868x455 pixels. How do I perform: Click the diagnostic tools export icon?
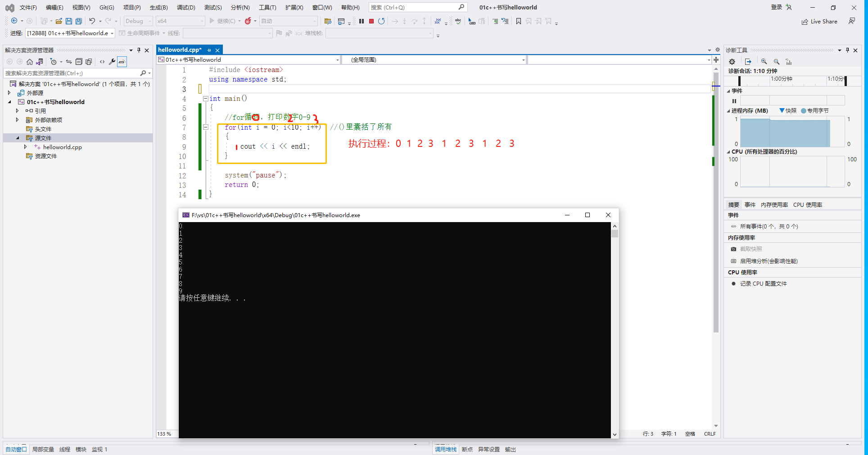click(748, 62)
